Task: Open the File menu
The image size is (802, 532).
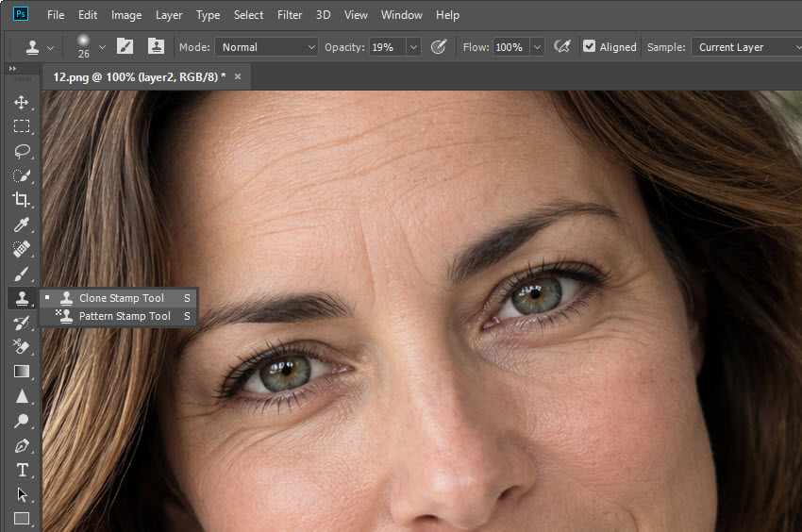Action: 56,15
